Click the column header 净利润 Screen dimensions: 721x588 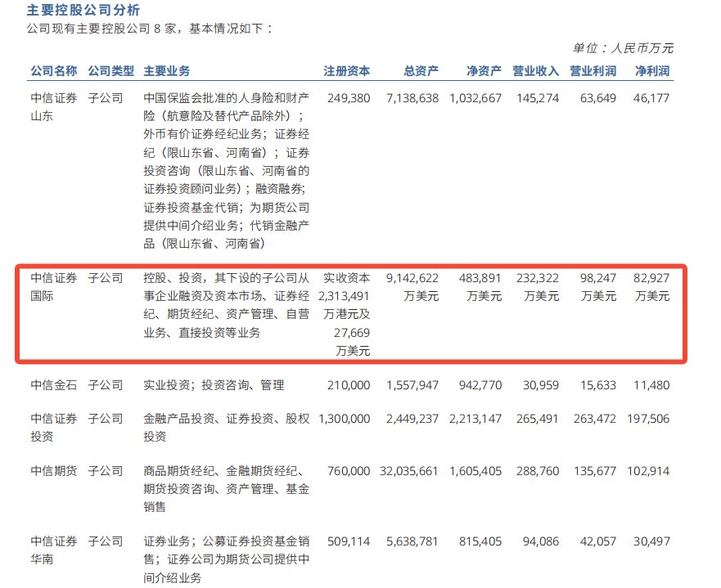pyautogui.click(x=652, y=71)
